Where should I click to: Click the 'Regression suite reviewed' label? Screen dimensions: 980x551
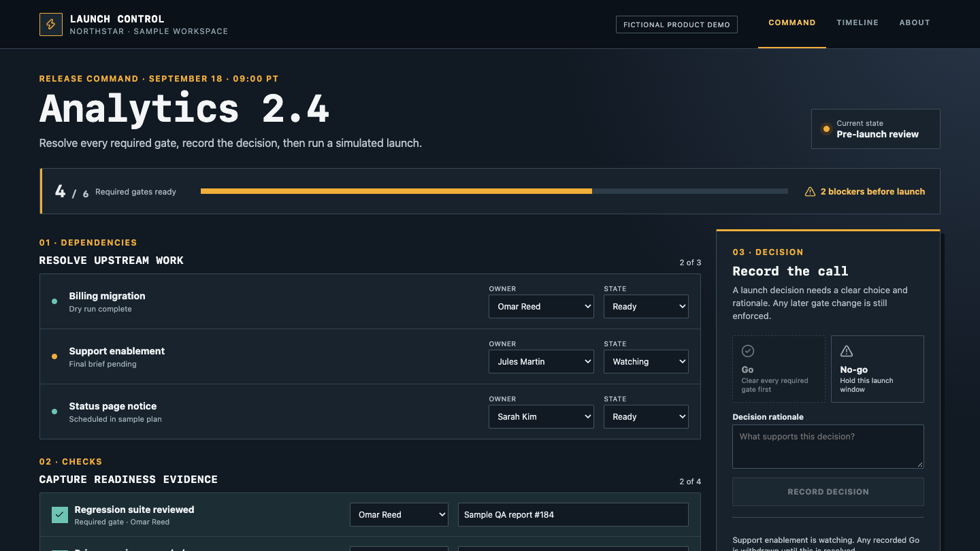[x=134, y=510]
